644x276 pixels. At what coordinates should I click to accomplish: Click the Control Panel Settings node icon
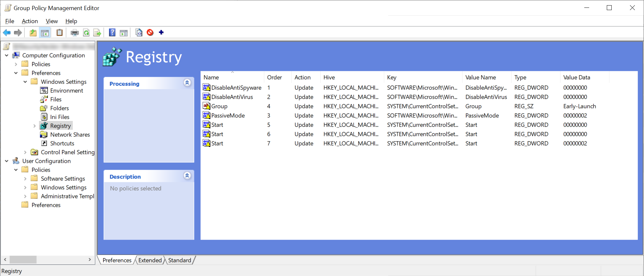(34, 152)
